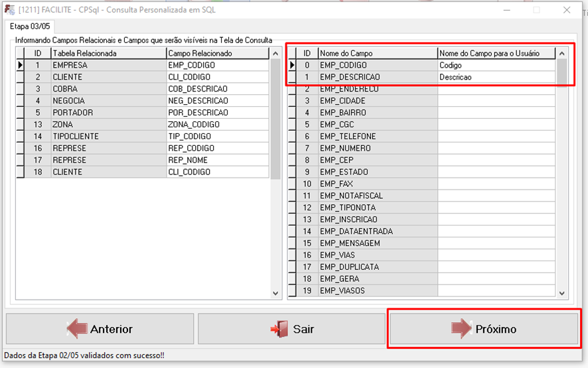Click the red left arrow icon on Anterior
Viewport: 588px width, 368px height.
coord(76,329)
